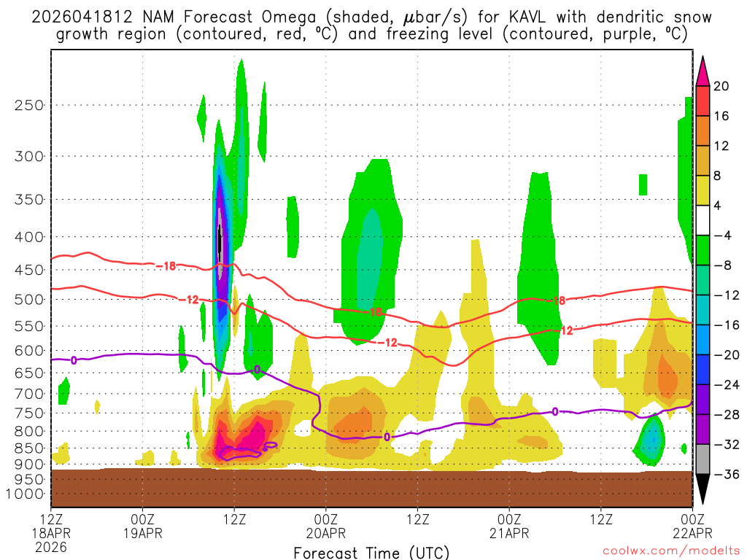The height and width of the screenshot is (560, 747).
Task: Click the 00Z 21APR time label
Action: (x=509, y=526)
